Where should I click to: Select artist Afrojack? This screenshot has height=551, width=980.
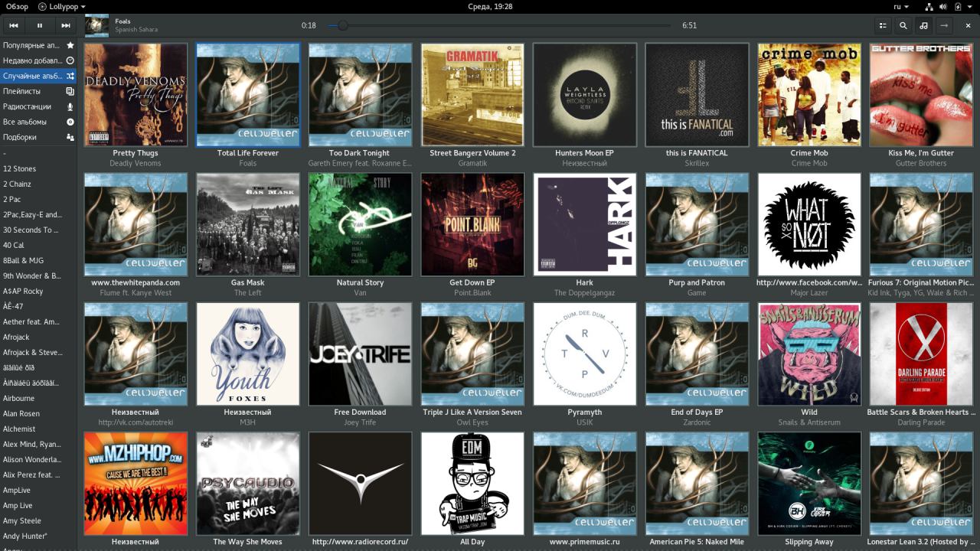point(38,337)
